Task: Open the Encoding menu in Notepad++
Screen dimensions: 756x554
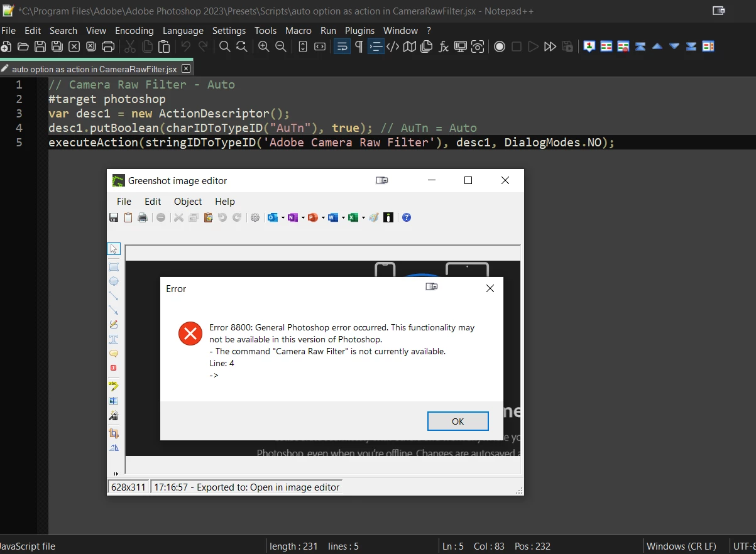Action: click(134, 30)
